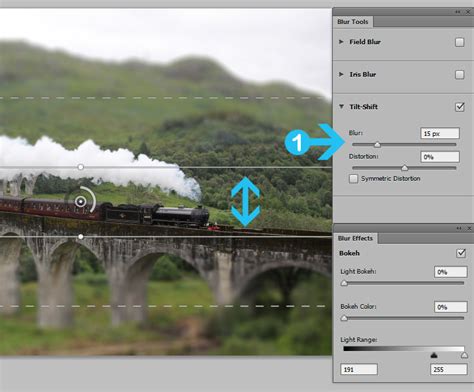Click the Distortion slider handle

[404, 168]
